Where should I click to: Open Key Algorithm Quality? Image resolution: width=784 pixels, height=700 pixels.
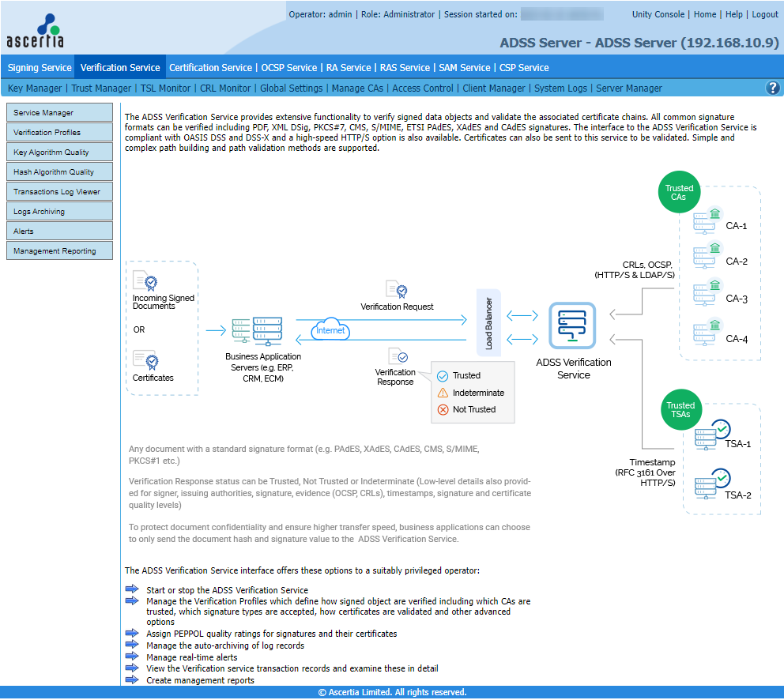[x=59, y=152]
